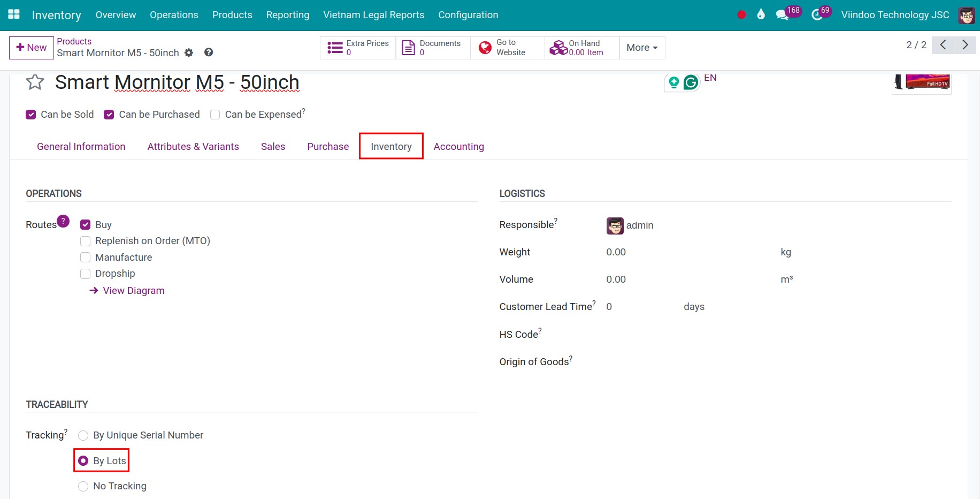Go to next record arrow
This screenshot has height=499, width=980.
click(x=965, y=45)
